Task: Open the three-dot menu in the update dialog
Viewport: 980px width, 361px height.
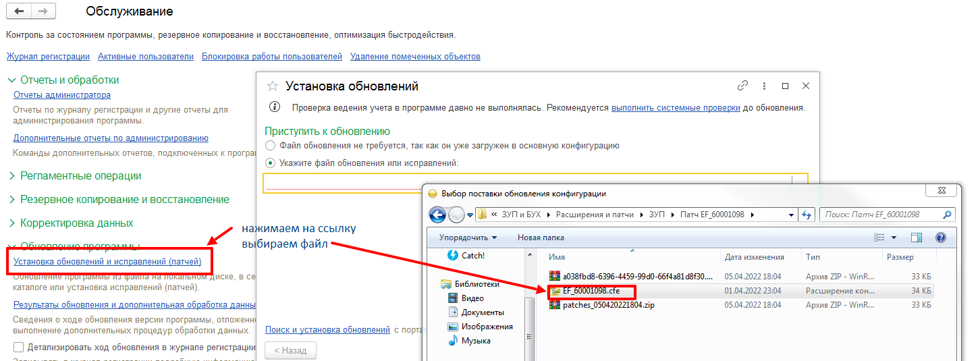Action: click(x=764, y=86)
